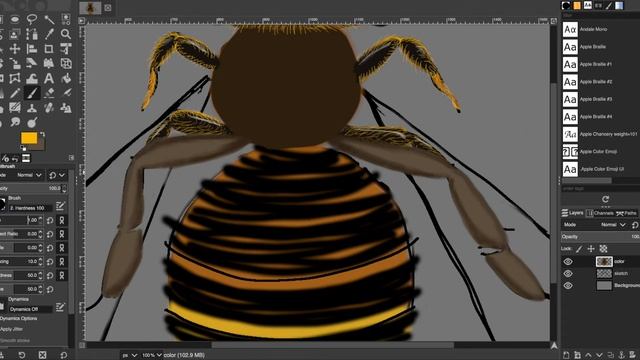Viewport: 640px width, 360px height.
Task: Switch to the Channels tab
Action: click(600, 213)
